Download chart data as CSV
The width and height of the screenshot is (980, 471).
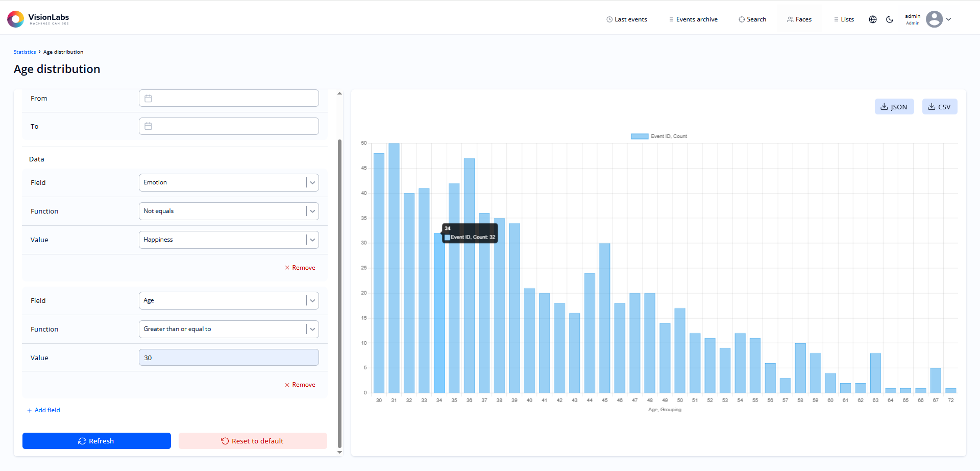939,107
